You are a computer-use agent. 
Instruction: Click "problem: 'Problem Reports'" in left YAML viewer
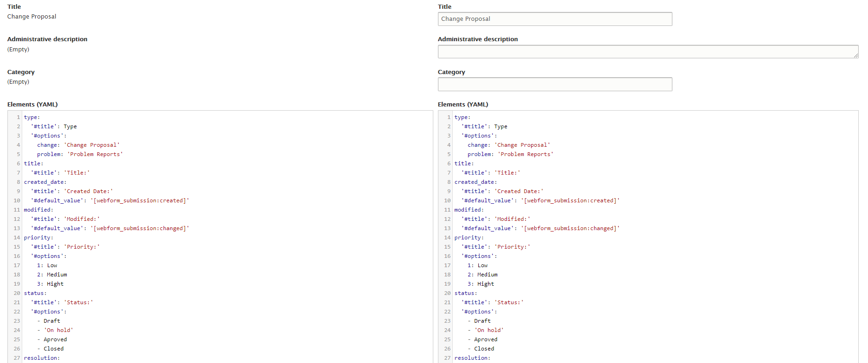coord(80,154)
